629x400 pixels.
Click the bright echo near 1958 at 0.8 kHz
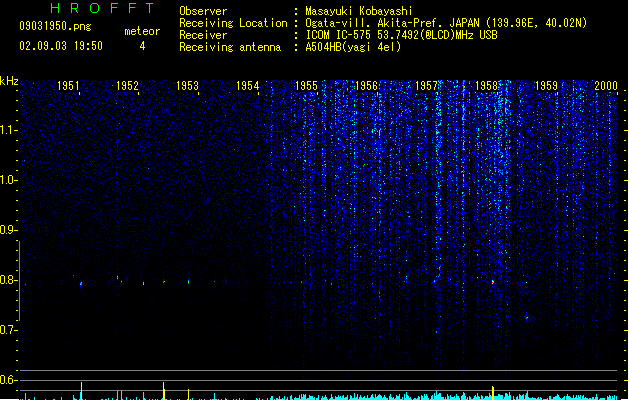493,282
